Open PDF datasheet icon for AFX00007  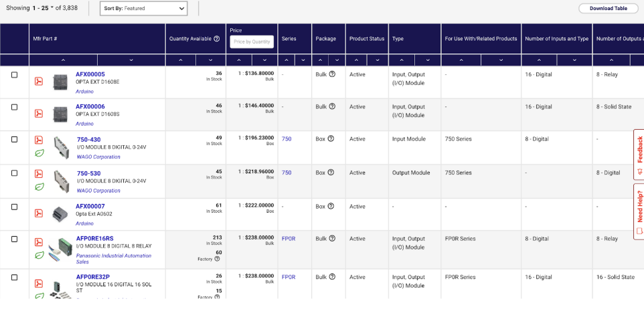[39, 213]
